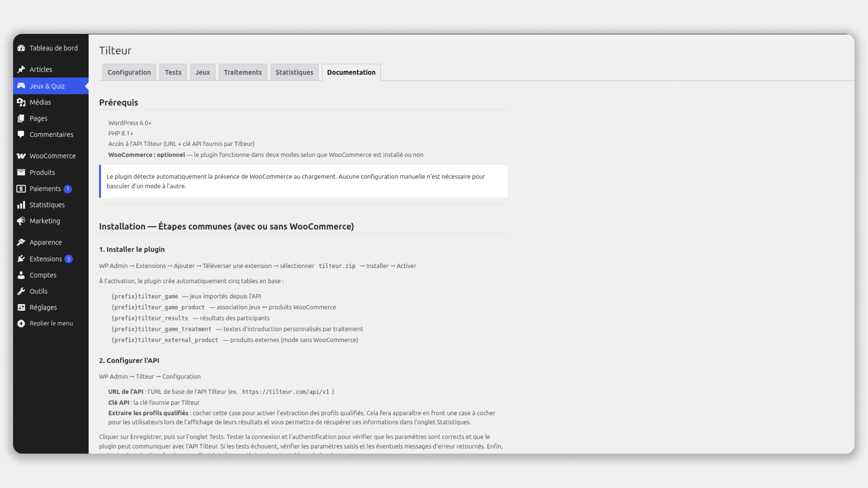Image resolution: width=868 pixels, height=488 pixels.
Task: Open Réglages menu label
Action: pyautogui.click(x=43, y=307)
